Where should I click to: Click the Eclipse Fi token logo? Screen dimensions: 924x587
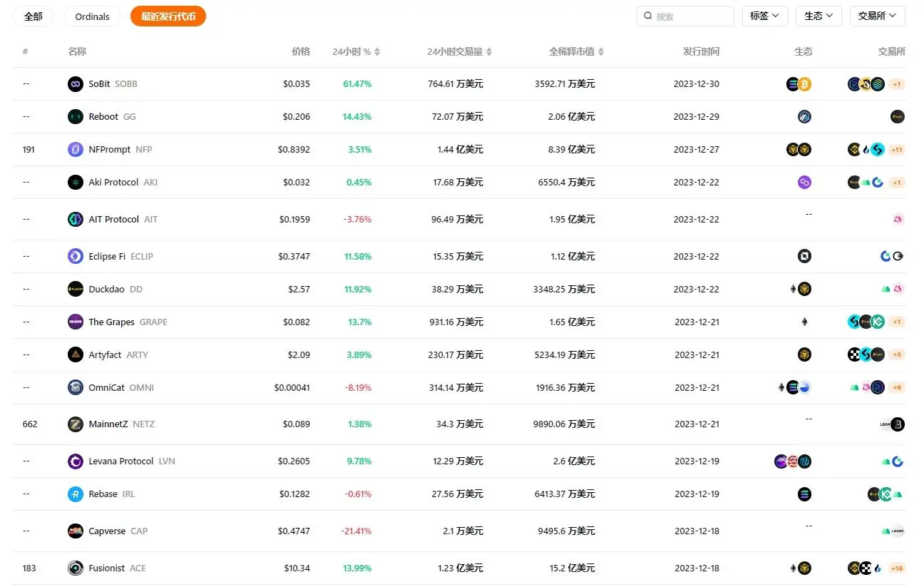(x=76, y=257)
